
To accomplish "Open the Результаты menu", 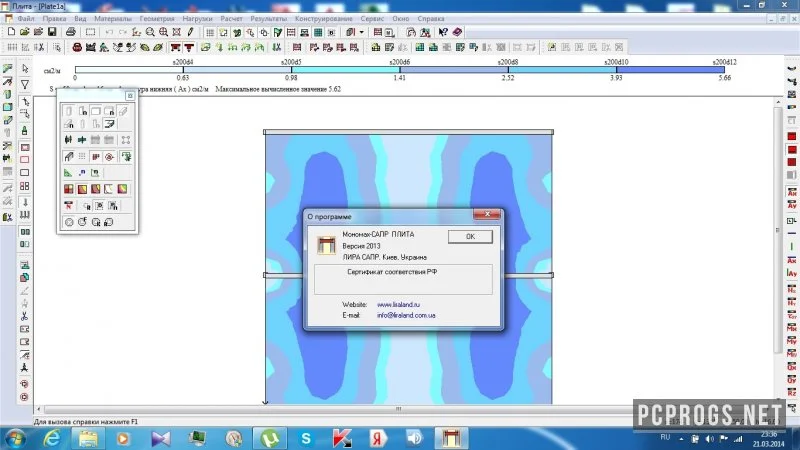I will coord(268,18).
